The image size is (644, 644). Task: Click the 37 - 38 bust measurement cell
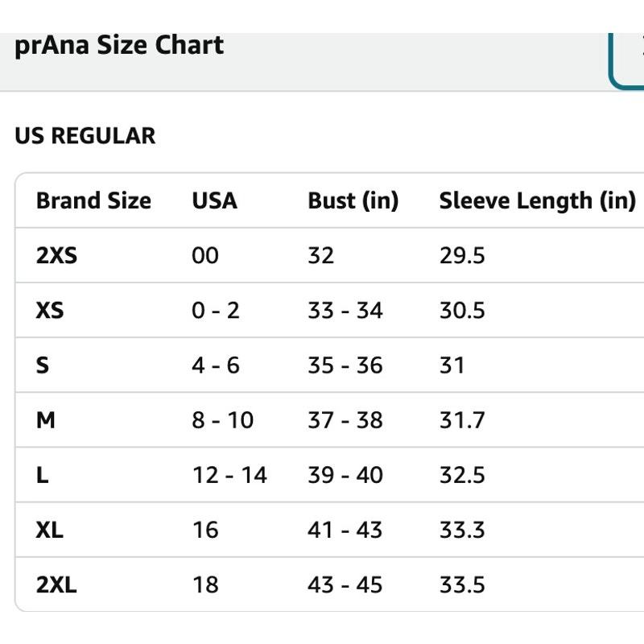(x=345, y=420)
